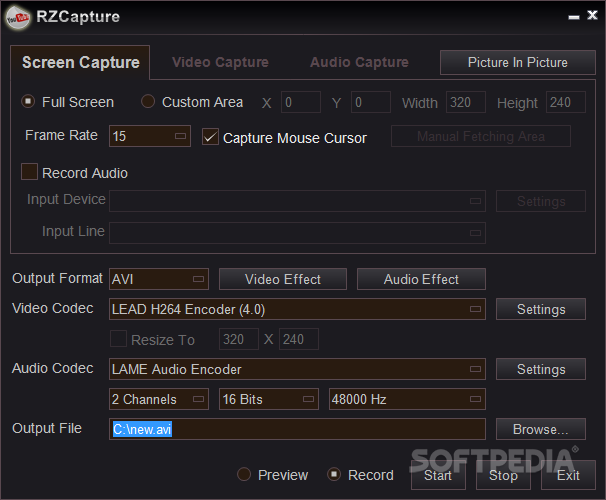606x500 pixels.
Task: Open the Video Effect dialog
Action: (283, 279)
